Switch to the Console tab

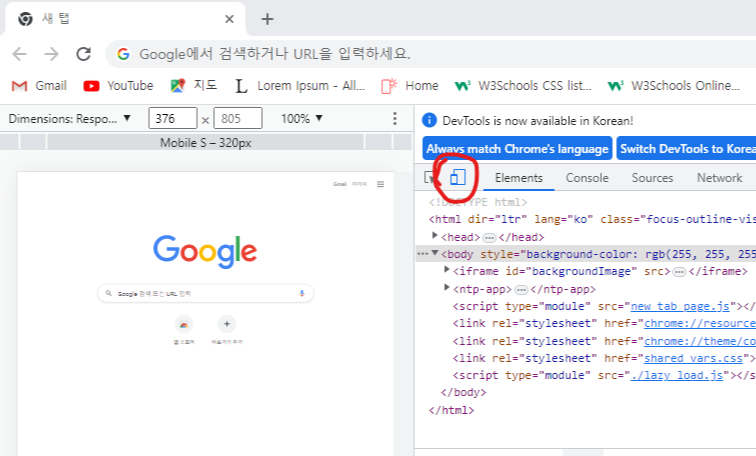[587, 178]
